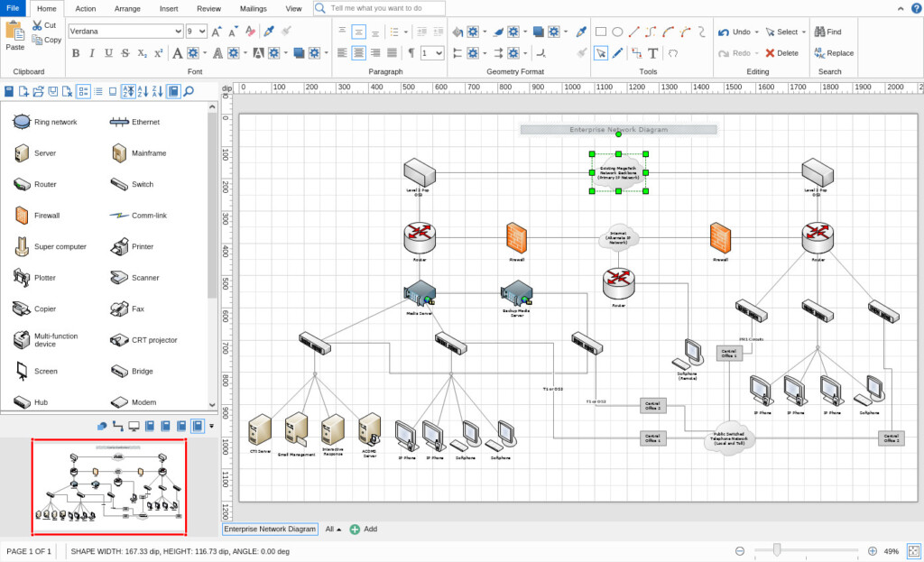924x562 pixels.
Task: Expand the Select dropdown arrow in Editing
Action: (802, 32)
